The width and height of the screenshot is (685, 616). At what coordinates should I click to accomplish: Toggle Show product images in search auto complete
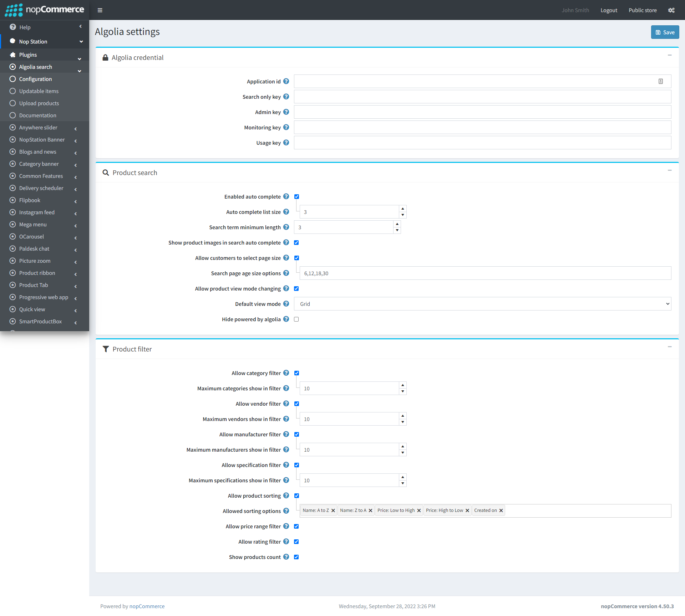pyautogui.click(x=296, y=242)
